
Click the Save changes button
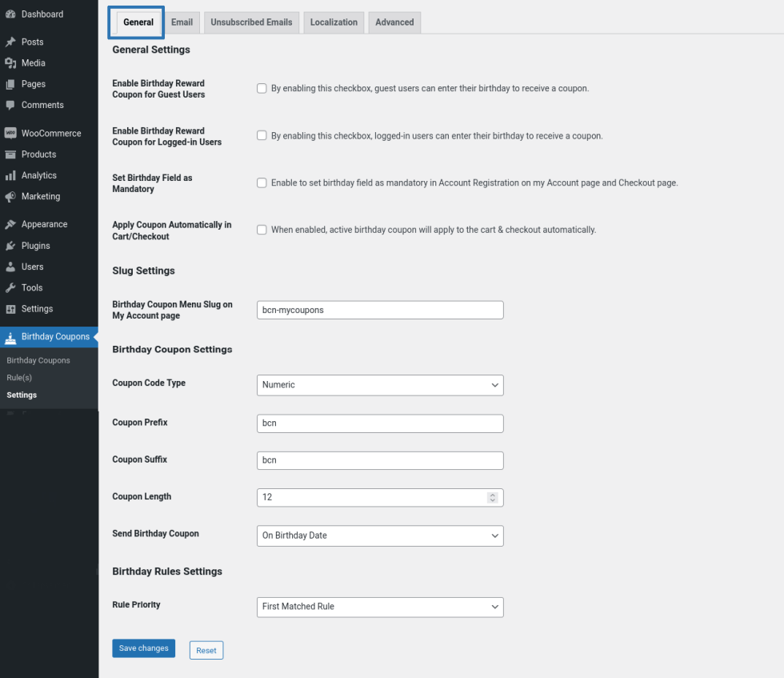(x=143, y=648)
